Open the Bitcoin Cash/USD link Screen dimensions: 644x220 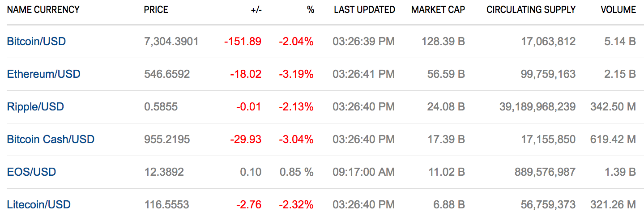point(51,140)
